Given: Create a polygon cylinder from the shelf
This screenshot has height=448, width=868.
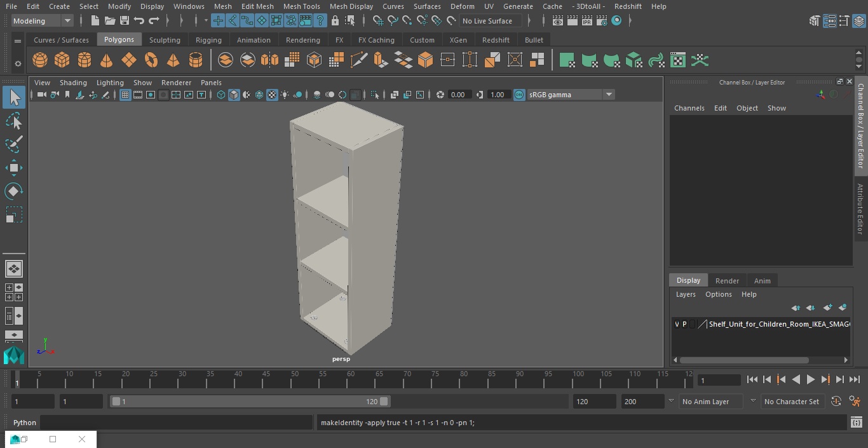Looking at the screenshot, I should pos(85,60).
